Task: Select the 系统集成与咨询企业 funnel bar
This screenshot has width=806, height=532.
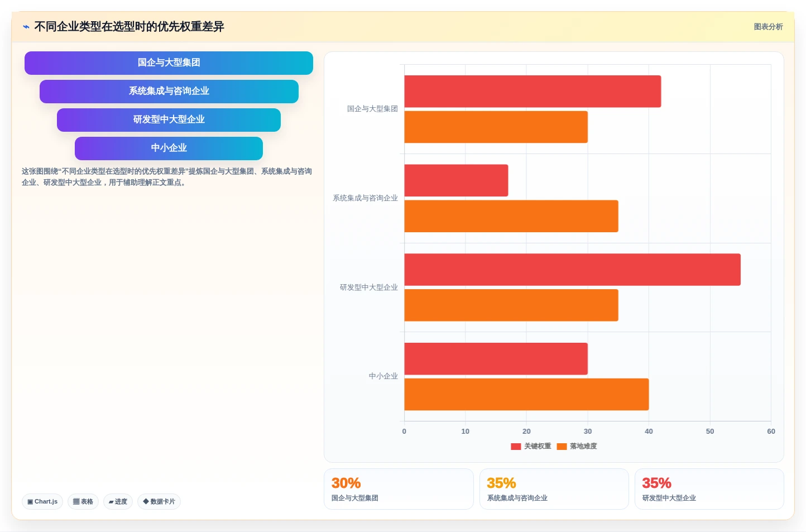Action: click(x=169, y=92)
